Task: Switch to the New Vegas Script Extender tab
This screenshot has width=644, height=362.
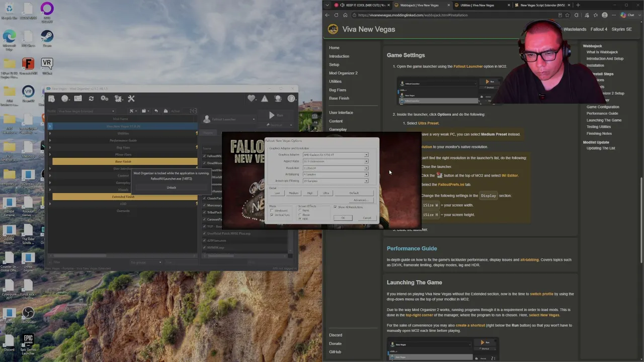Action: (x=543, y=5)
